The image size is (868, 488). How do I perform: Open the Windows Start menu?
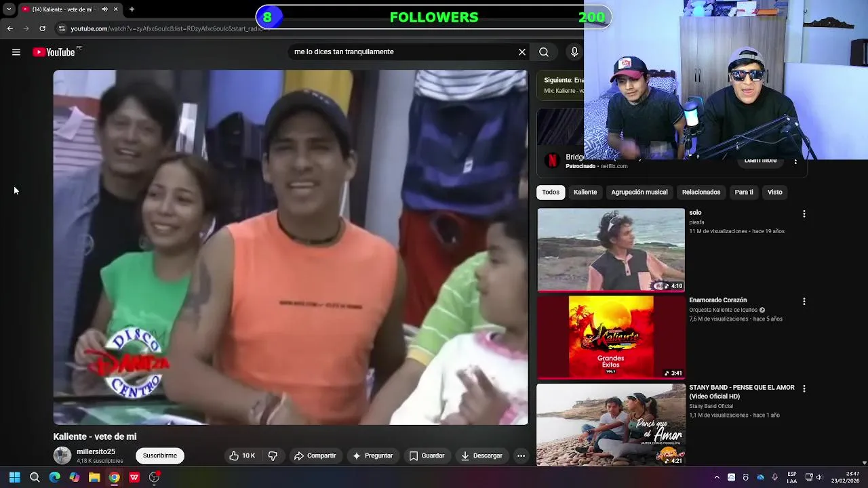[15, 477]
